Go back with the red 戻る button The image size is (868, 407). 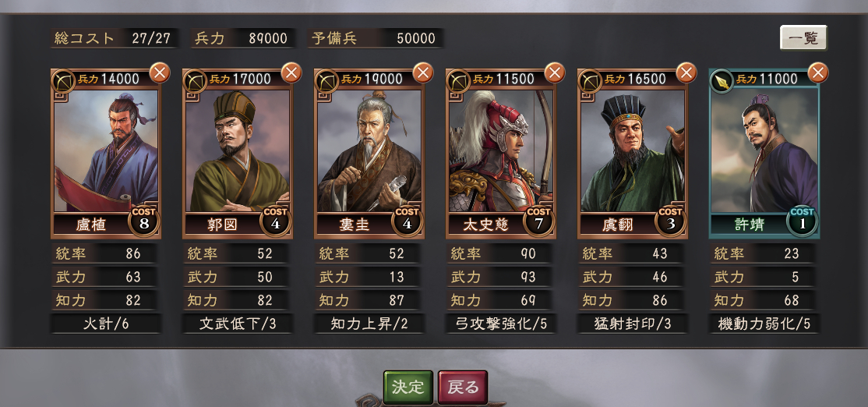point(463,387)
